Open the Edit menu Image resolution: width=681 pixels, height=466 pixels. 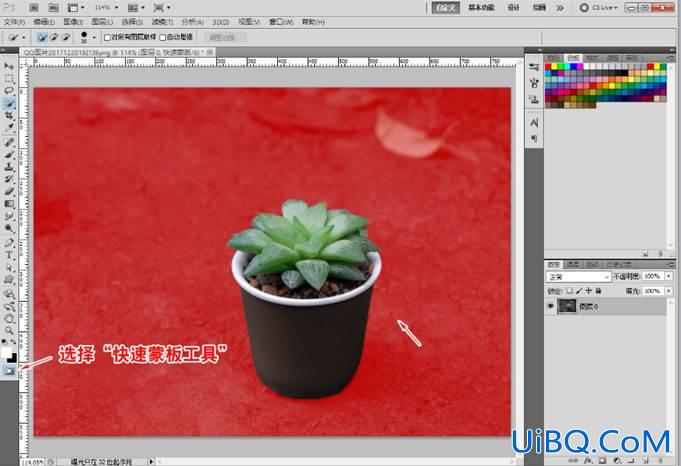(44, 22)
